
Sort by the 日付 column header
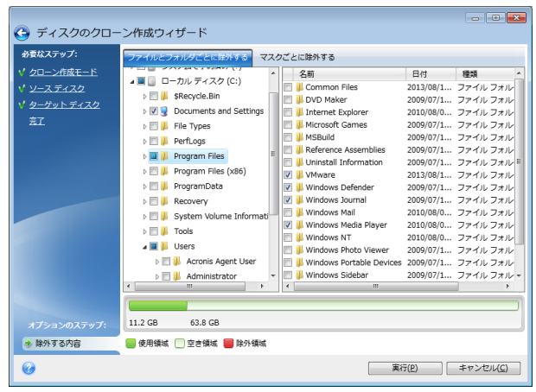coord(431,73)
